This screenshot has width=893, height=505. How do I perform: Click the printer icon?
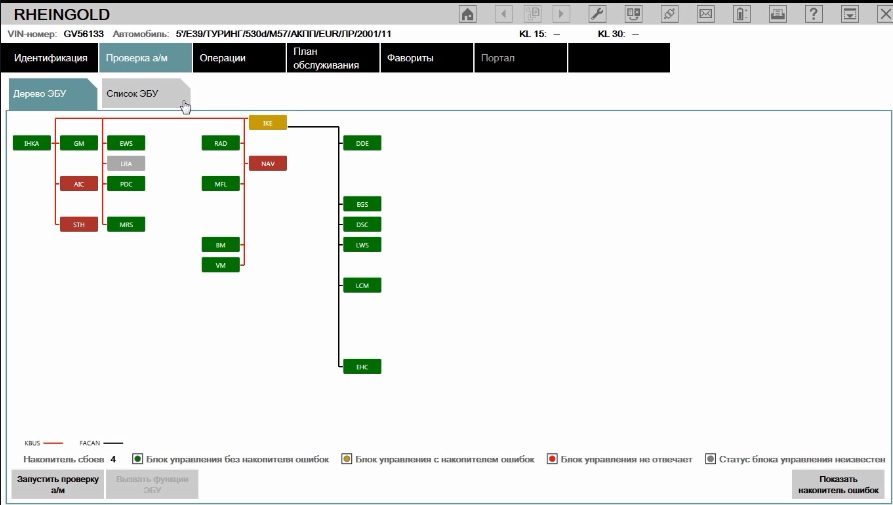click(x=778, y=14)
